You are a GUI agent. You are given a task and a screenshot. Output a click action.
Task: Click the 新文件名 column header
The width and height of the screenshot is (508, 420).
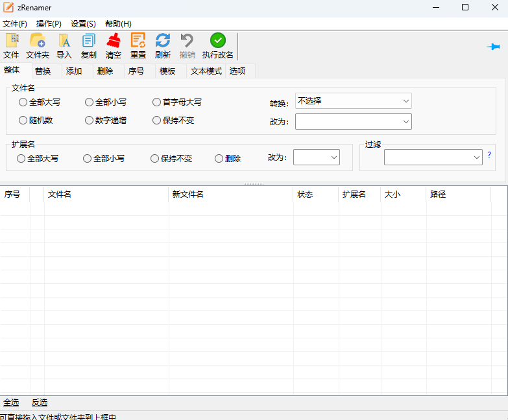click(231, 194)
